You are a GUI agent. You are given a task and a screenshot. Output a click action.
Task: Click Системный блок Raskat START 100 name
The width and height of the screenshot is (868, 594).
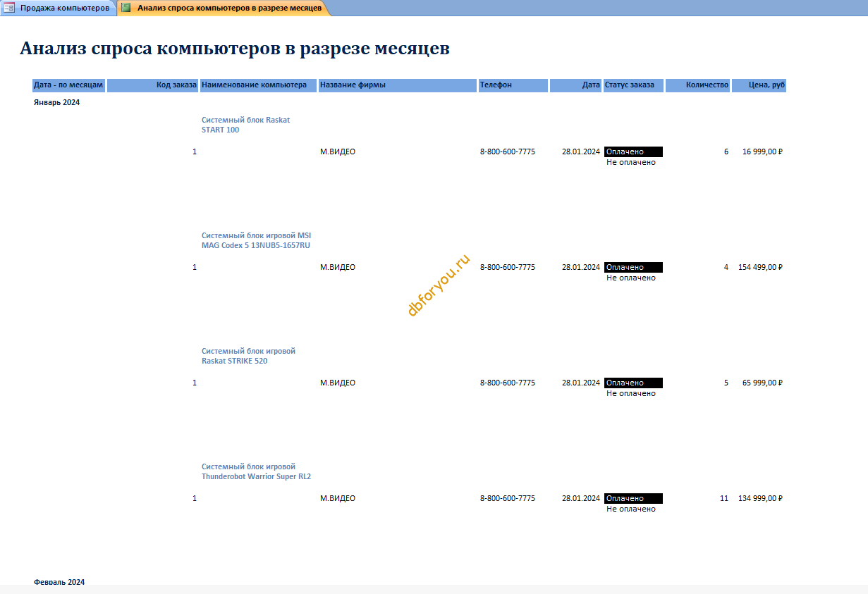point(246,125)
